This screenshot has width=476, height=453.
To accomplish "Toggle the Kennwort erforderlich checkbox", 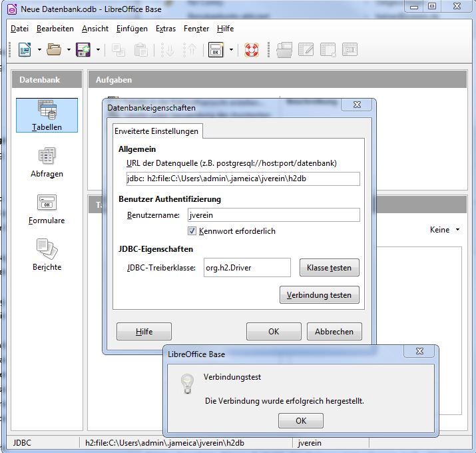I will tap(192, 231).
